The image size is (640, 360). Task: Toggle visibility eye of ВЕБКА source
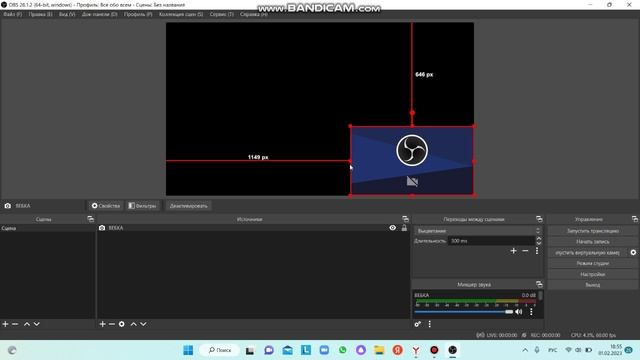click(x=392, y=228)
